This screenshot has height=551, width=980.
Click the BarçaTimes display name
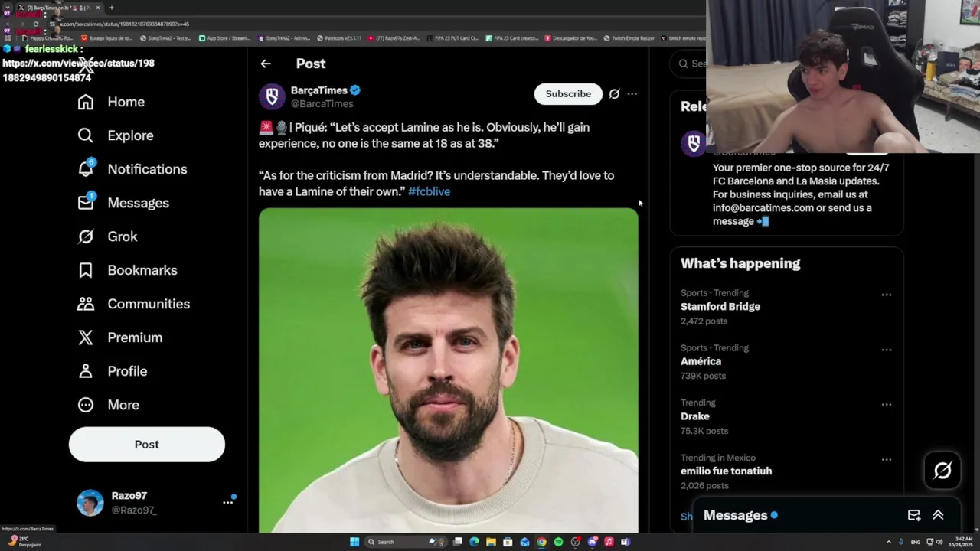(x=319, y=90)
